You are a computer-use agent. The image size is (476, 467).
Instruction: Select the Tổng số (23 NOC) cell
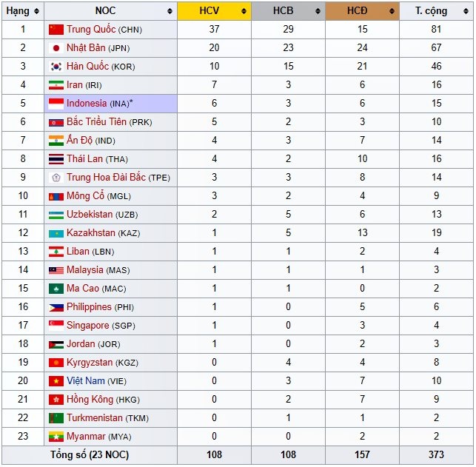click(x=90, y=455)
